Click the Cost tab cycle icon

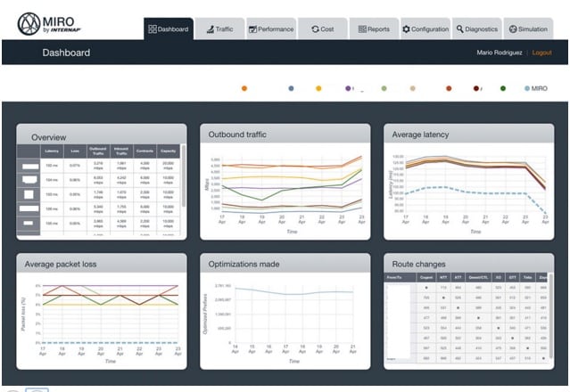315,29
